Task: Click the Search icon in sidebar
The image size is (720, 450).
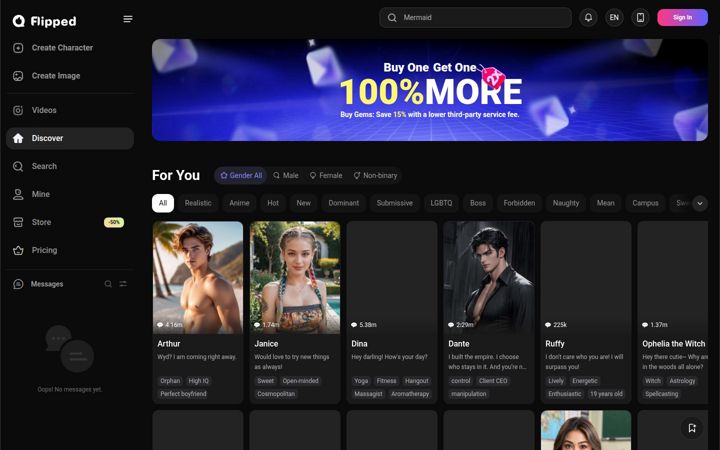Action: click(18, 166)
